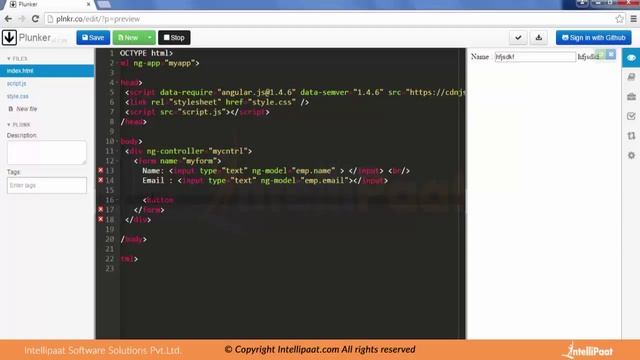640x360 pixels.
Task: Click the Tags input field
Action: (x=47, y=185)
